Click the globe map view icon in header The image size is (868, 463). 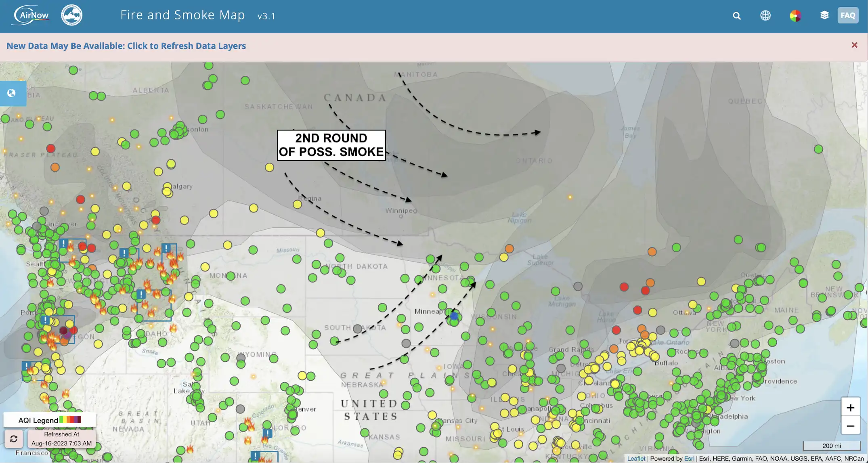pyautogui.click(x=765, y=15)
